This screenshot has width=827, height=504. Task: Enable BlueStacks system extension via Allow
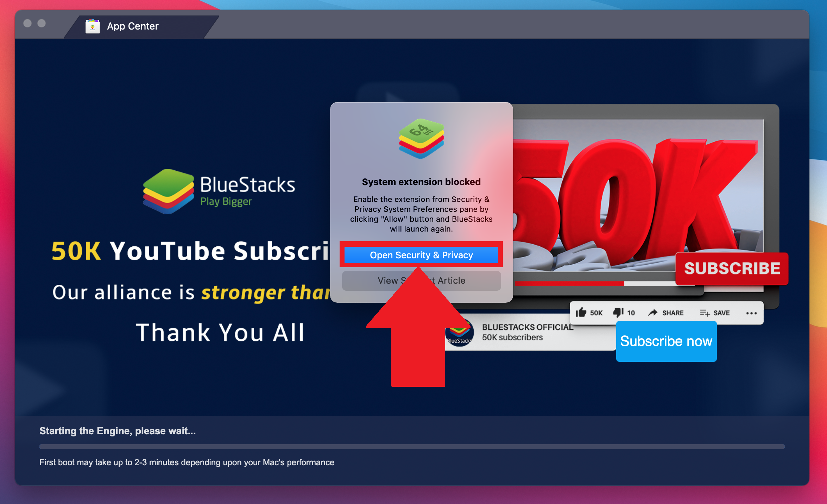421,255
